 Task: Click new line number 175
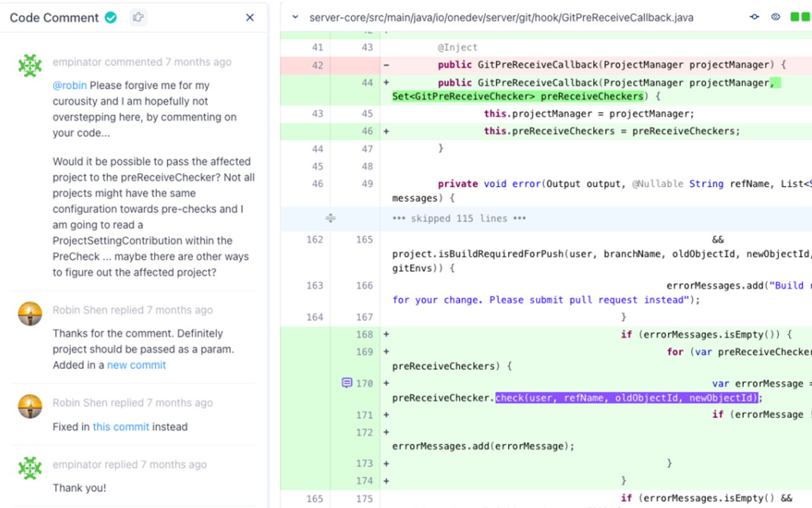(x=364, y=498)
